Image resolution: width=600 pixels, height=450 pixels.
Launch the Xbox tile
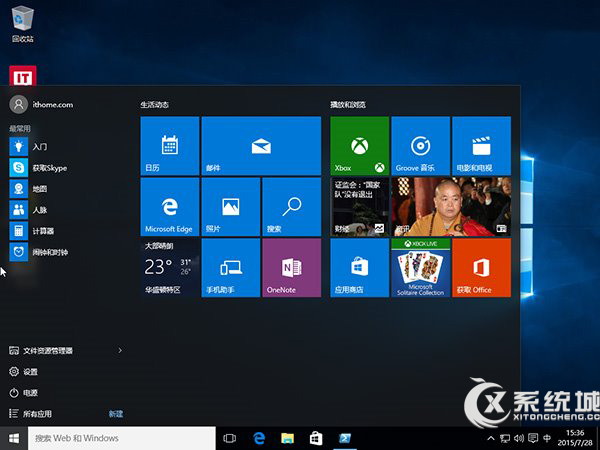pyautogui.click(x=359, y=146)
